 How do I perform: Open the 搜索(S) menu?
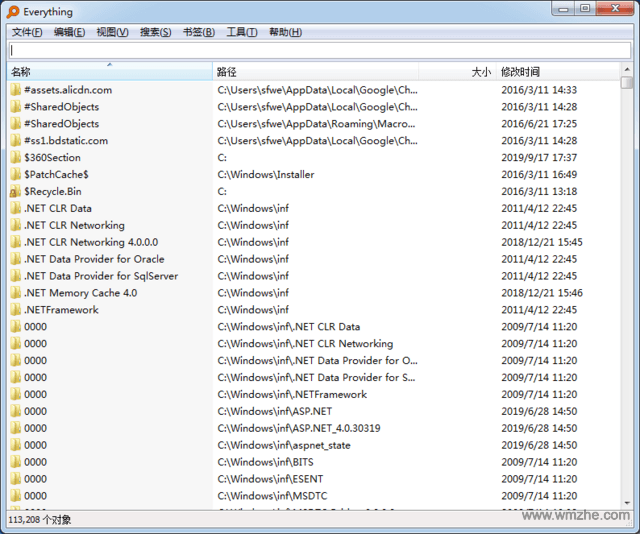pos(156,32)
